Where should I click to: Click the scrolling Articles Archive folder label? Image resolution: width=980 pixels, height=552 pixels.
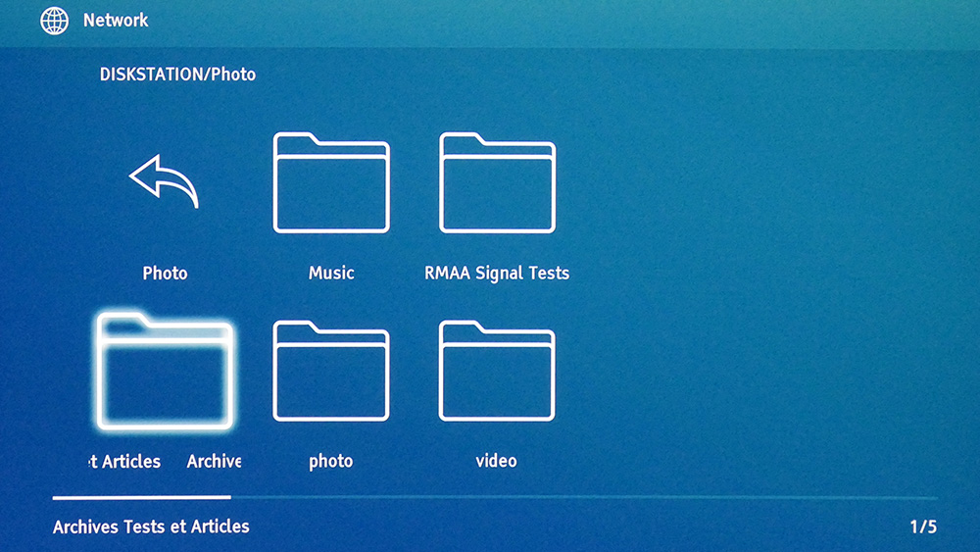(x=165, y=462)
